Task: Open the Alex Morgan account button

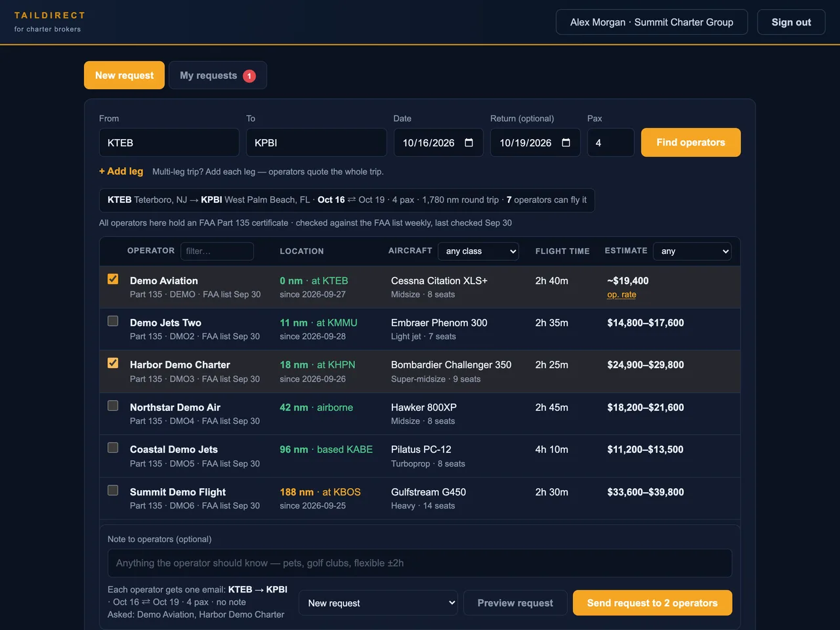Action: (x=652, y=22)
